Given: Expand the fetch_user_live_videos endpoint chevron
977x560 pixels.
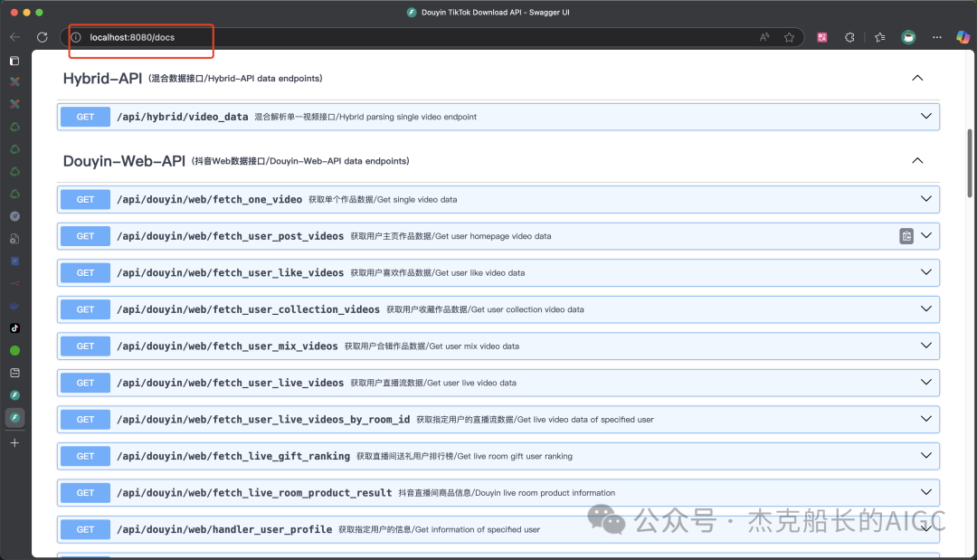Looking at the screenshot, I should [926, 383].
